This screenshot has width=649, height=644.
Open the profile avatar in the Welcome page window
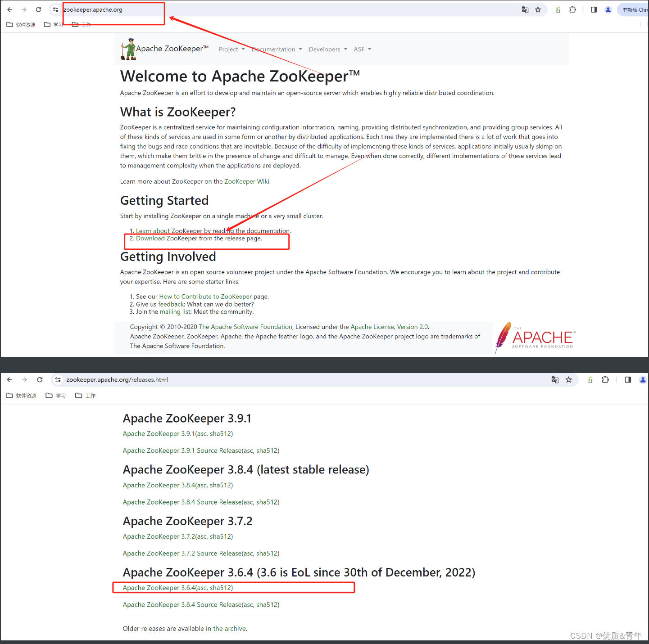[x=608, y=9]
